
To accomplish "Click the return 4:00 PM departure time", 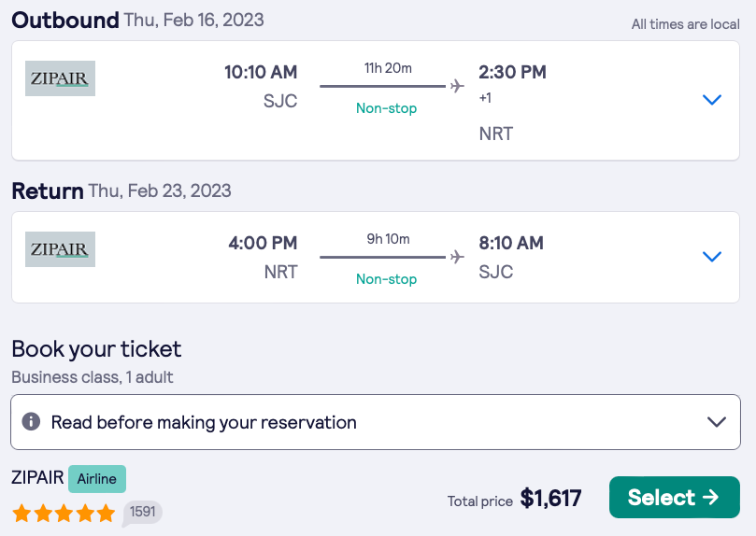I will (263, 243).
